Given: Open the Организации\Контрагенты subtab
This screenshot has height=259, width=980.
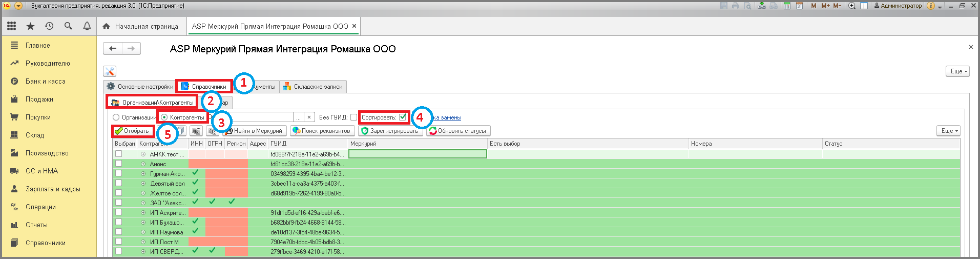Looking at the screenshot, I should 152,103.
